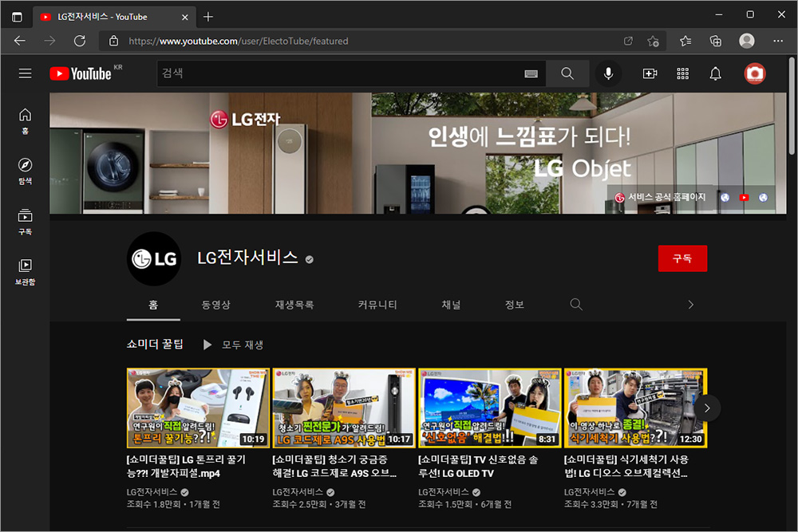Open the notifications bell
The height and width of the screenshot is (532, 798).
coord(716,73)
